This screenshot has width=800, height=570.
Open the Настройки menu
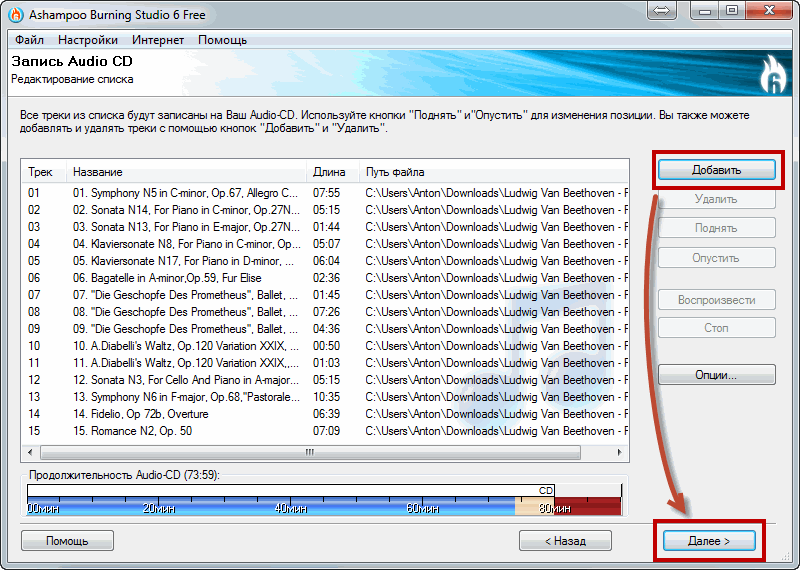(88, 40)
